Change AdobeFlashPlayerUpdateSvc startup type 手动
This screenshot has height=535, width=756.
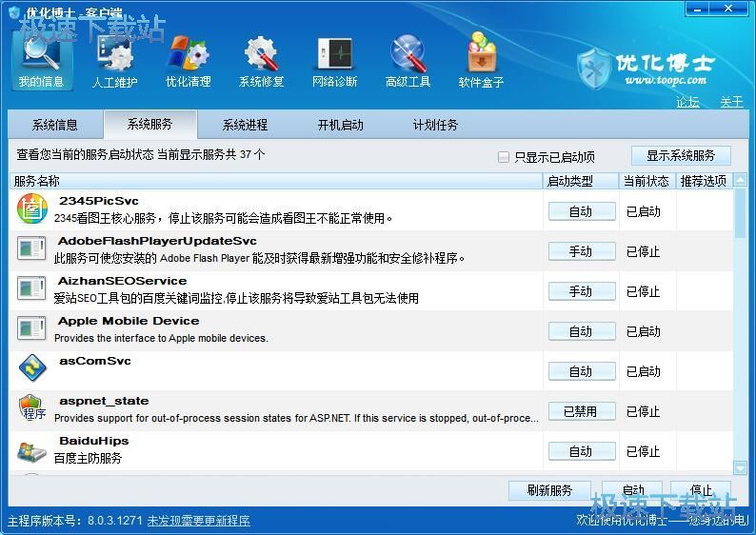point(582,251)
